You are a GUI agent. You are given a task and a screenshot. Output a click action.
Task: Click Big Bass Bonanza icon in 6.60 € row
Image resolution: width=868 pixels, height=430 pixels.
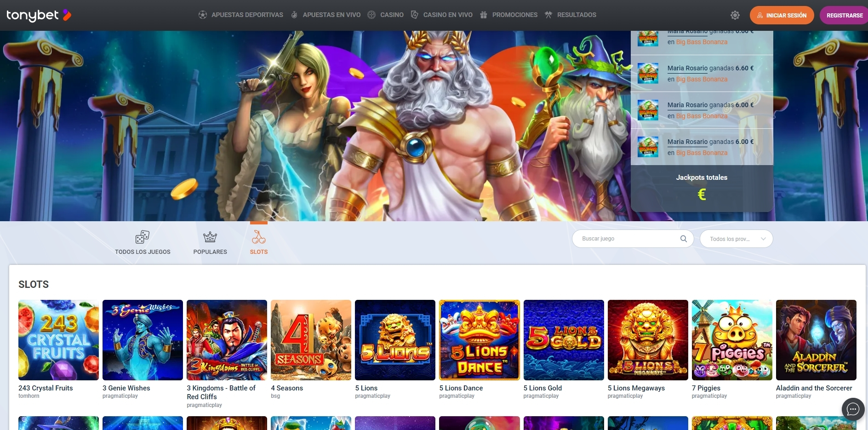pyautogui.click(x=648, y=73)
